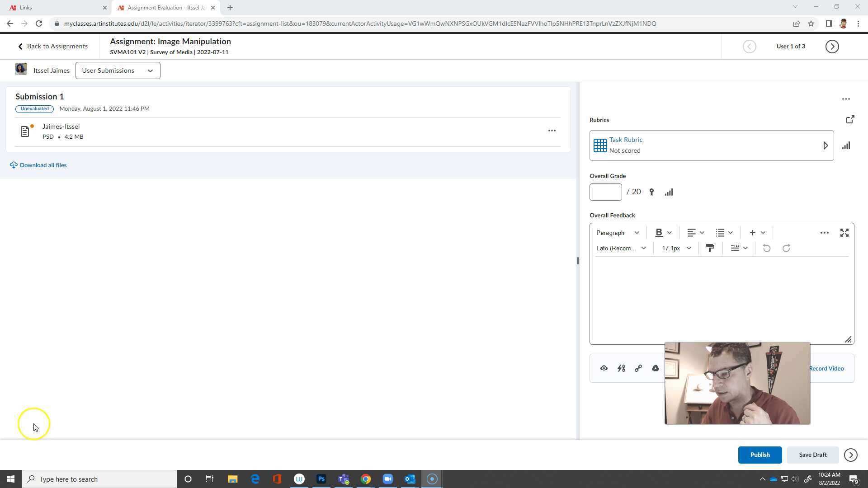The width and height of the screenshot is (868, 488).
Task: Open Photoshop from the taskbar
Action: coord(321,479)
